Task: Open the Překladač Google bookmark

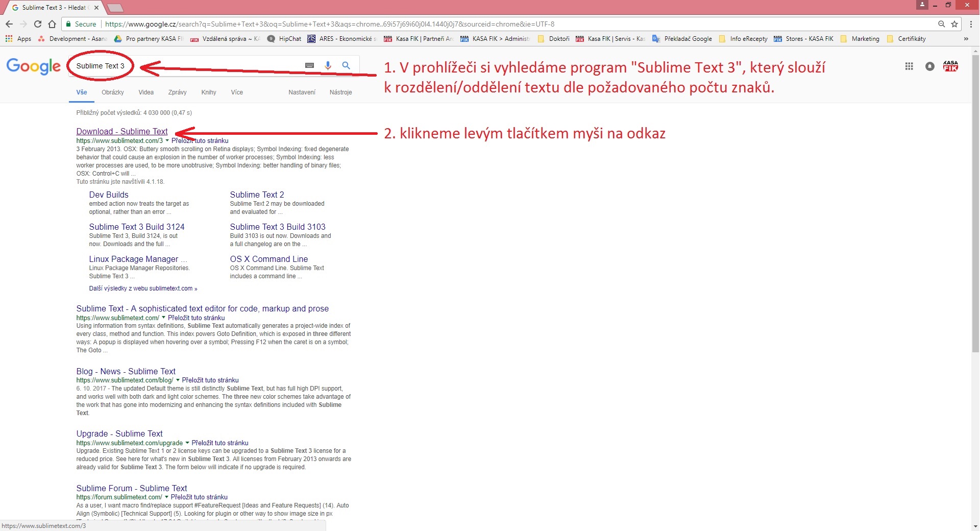Action: (682, 39)
